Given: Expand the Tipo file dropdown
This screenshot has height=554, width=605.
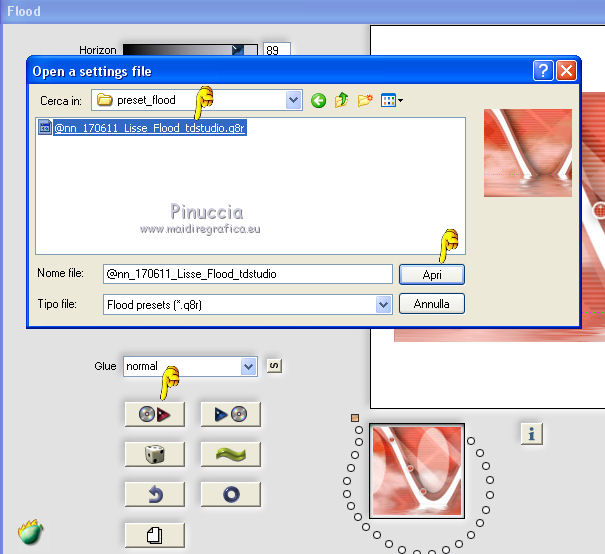Looking at the screenshot, I should tap(384, 305).
